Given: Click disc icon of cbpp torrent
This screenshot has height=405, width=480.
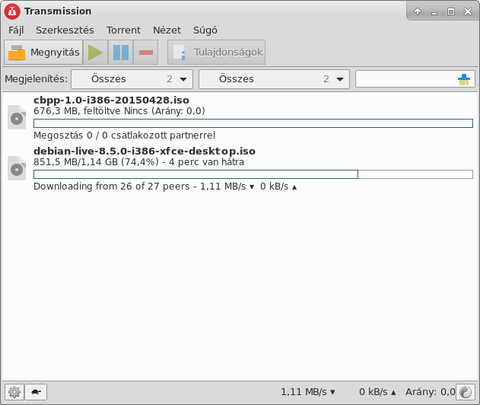Looking at the screenshot, I should tap(17, 117).
